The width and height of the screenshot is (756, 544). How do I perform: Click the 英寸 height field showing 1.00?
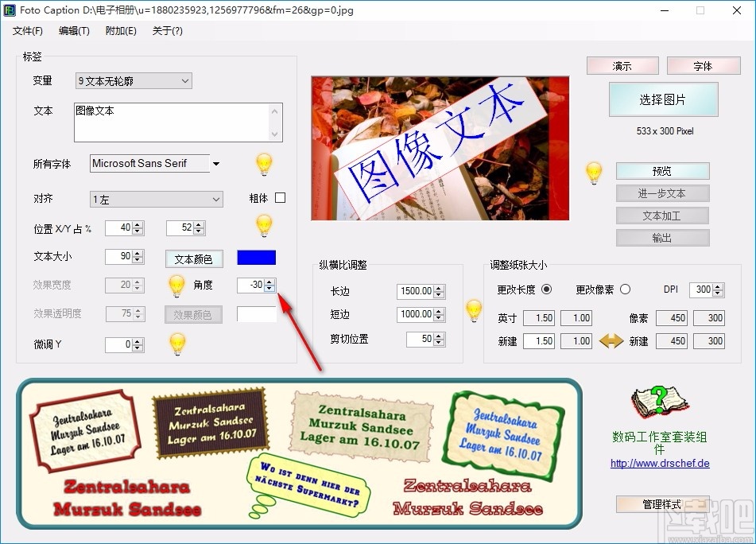pyautogui.click(x=576, y=318)
